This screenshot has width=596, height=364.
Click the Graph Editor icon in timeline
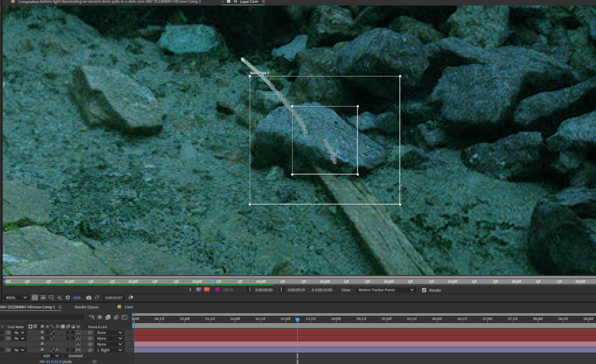click(x=124, y=317)
